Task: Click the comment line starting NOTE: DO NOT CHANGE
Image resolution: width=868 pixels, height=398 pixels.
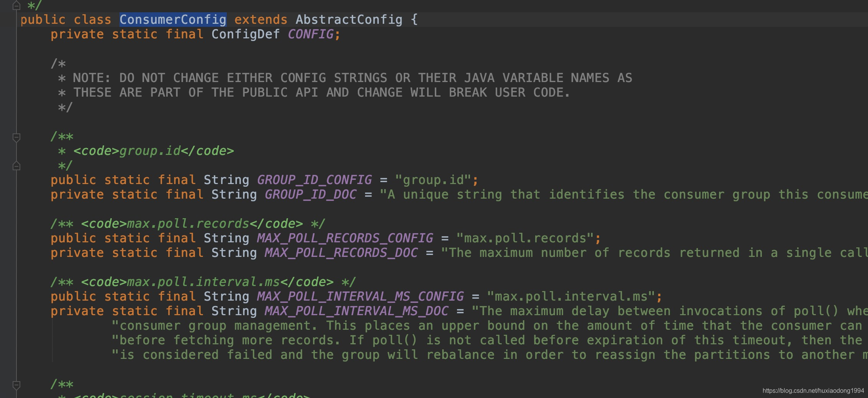Action: pos(345,78)
